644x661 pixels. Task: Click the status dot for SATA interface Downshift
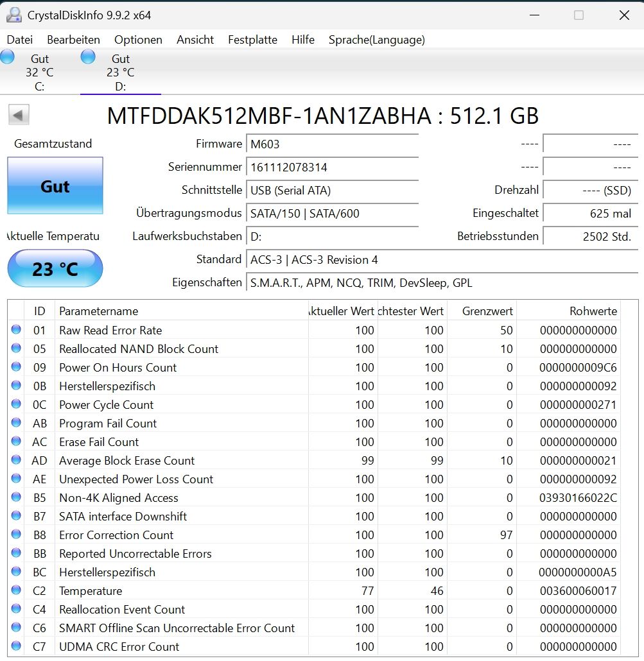click(x=16, y=515)
